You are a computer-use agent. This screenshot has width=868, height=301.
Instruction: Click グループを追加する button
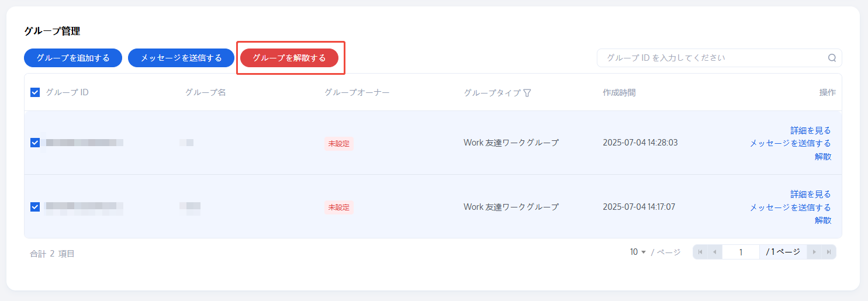(x=73, y=58)
